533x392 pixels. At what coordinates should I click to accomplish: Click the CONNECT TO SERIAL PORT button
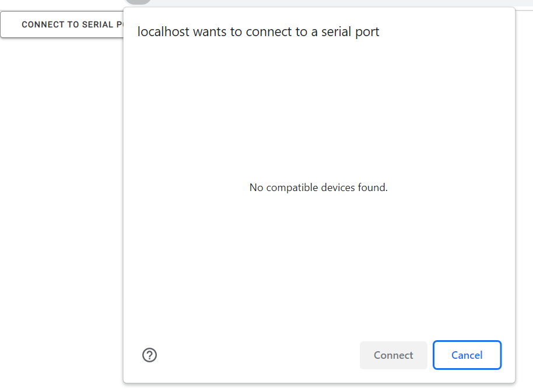[x=63, y=25]
